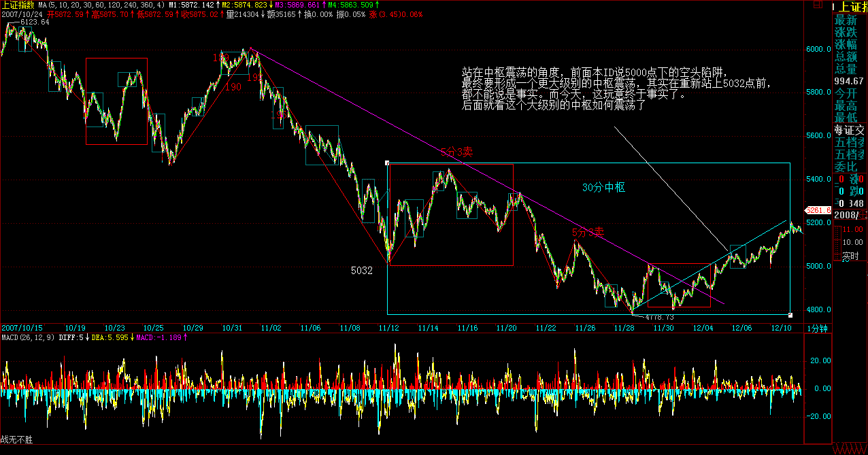Select the yellow M2 moving average value
The height and width of the screenshot is (455, 868).
coord(242,5)
